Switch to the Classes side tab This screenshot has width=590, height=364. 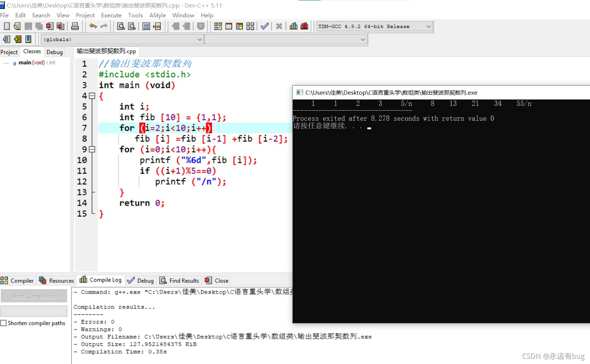pyautogui.click(x=32, y=51)
